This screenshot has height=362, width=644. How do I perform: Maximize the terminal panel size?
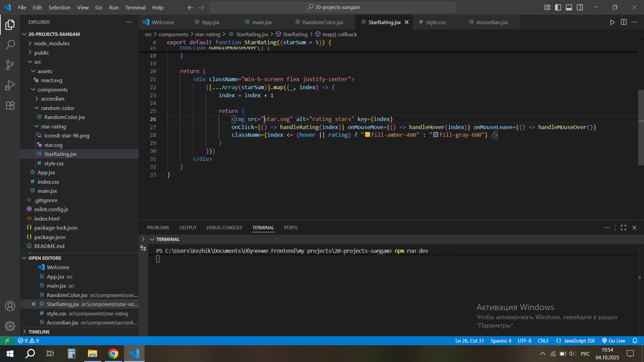[x=624, y=228]
